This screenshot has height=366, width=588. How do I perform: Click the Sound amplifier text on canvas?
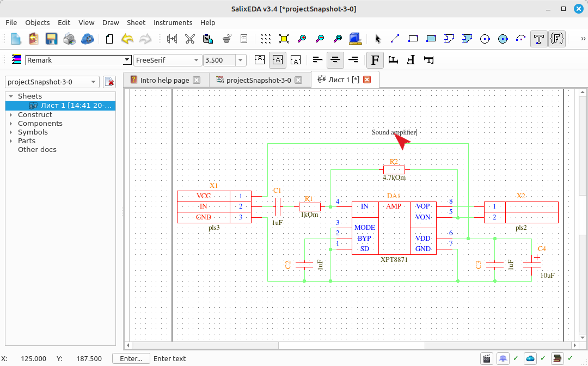394,132
